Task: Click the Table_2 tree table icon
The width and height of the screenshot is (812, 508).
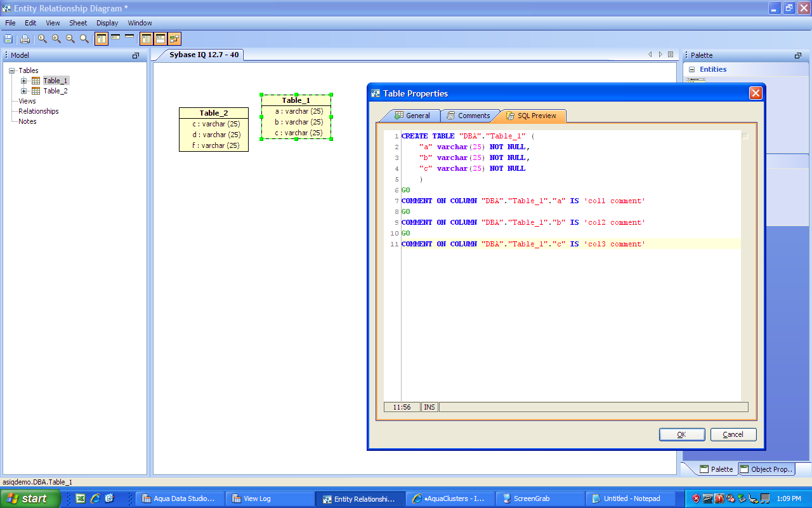Action: click(36, 91)
